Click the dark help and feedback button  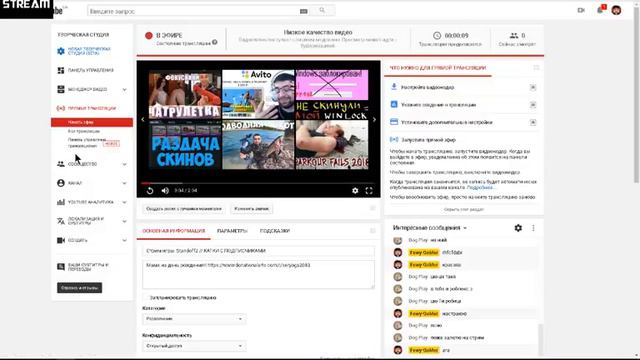coord(80,288)
